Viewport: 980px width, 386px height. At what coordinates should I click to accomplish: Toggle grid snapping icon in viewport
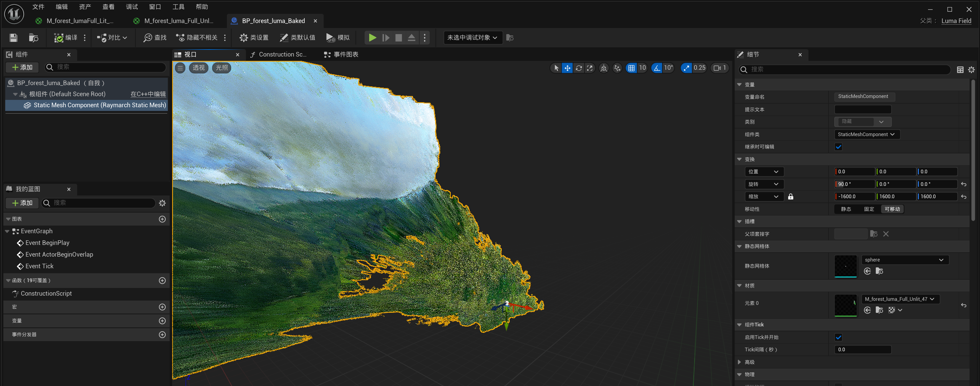[x=631, y=68]
